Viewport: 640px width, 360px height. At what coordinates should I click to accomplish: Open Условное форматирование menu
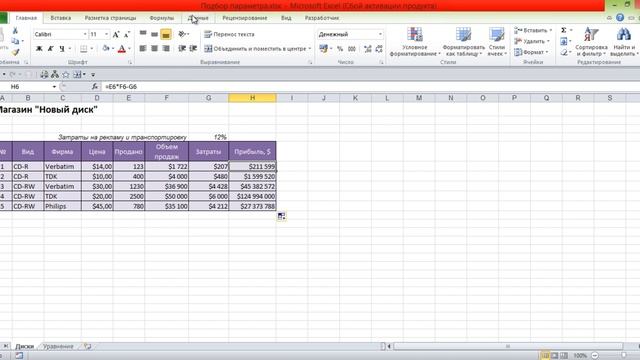pyautogui.click(x=415, y=42)
